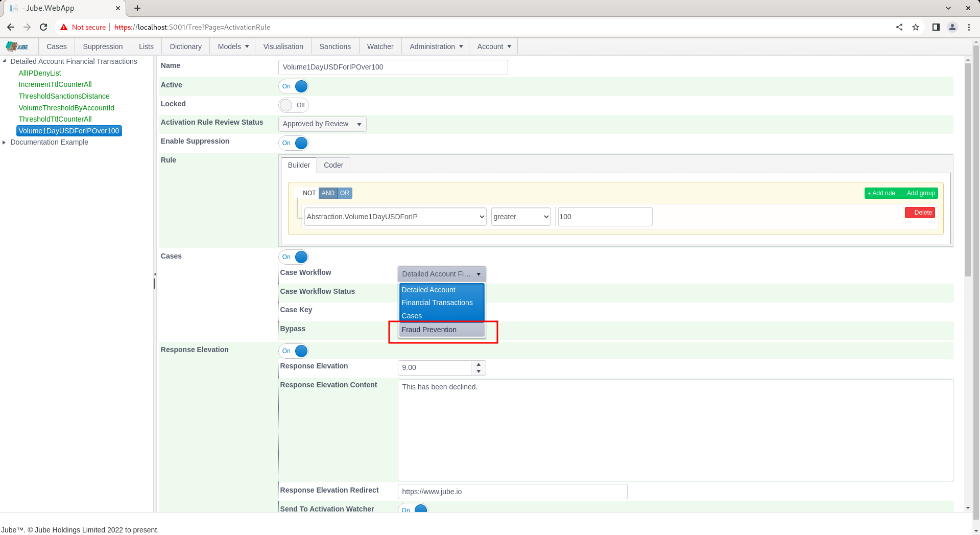The height and width of the screenshot is (535, 980).
Task: Open the Sanctions page
Action: point(335,46)
